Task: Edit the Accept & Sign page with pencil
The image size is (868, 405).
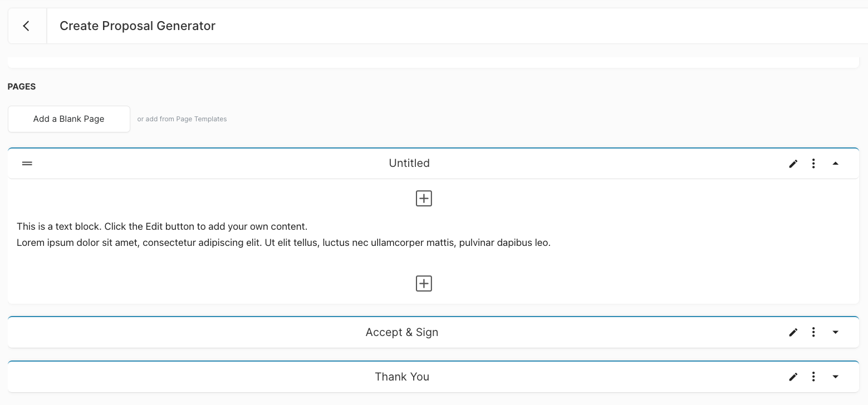Action: click(793, 332)
